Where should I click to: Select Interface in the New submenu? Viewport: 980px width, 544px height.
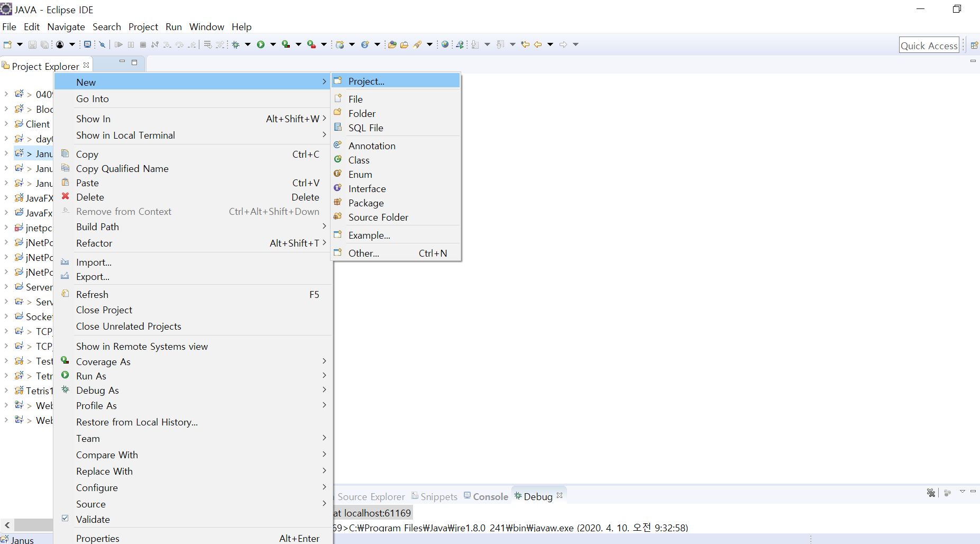pyautogui.click(x=396, y=188)
